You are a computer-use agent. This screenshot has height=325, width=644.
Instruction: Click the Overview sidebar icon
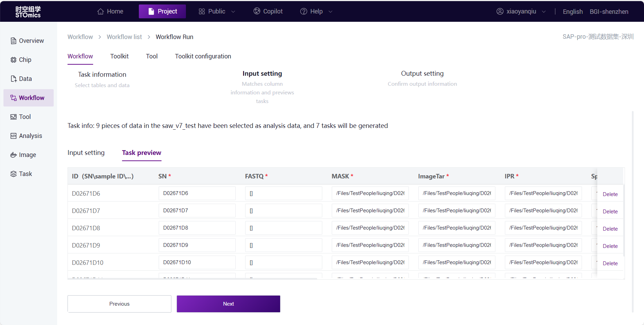(x=14, y=41)
